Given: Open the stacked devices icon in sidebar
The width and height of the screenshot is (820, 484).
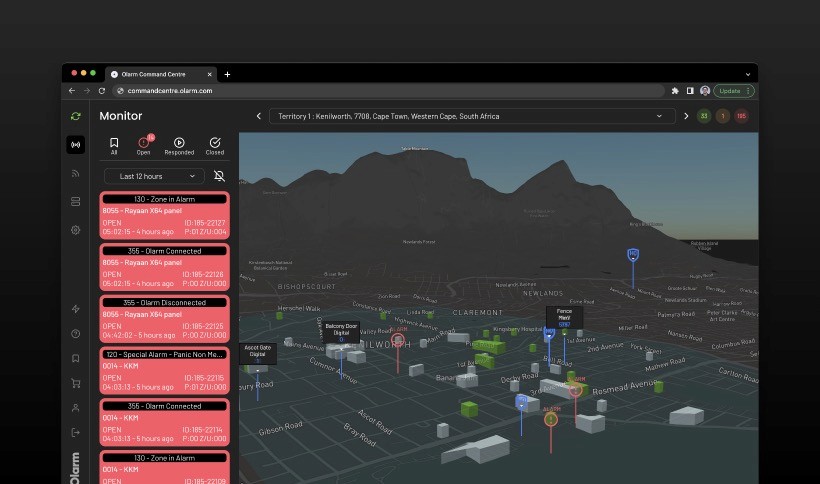Looking at the screenshot, I should (x=76, y=201).
